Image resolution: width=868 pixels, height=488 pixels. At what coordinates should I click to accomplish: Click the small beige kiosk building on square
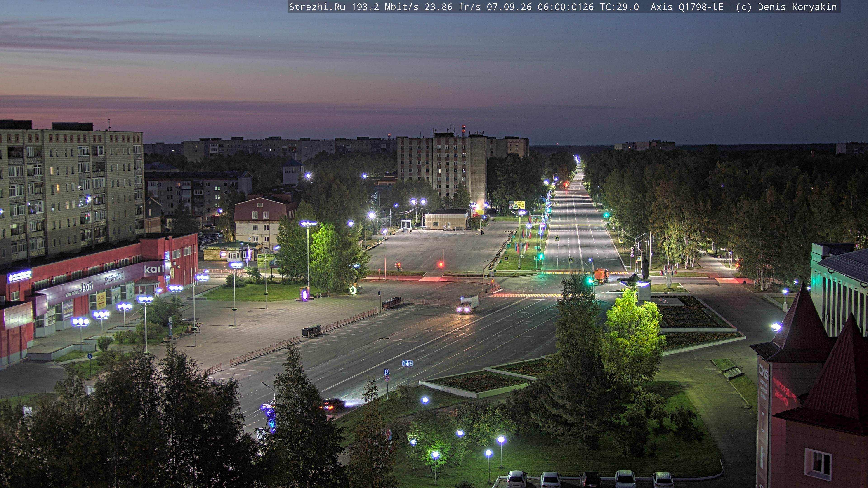446,219
